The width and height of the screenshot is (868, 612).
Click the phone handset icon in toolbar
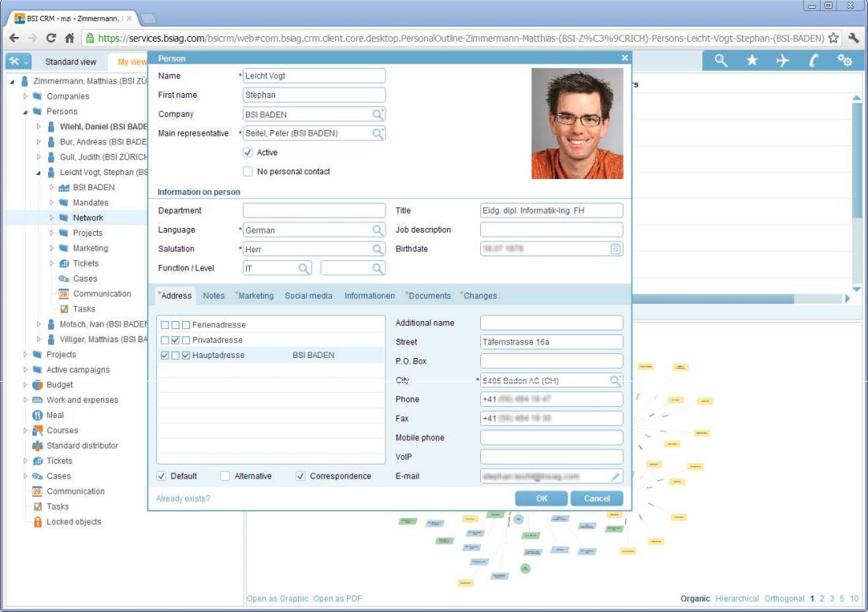(814, 61)
